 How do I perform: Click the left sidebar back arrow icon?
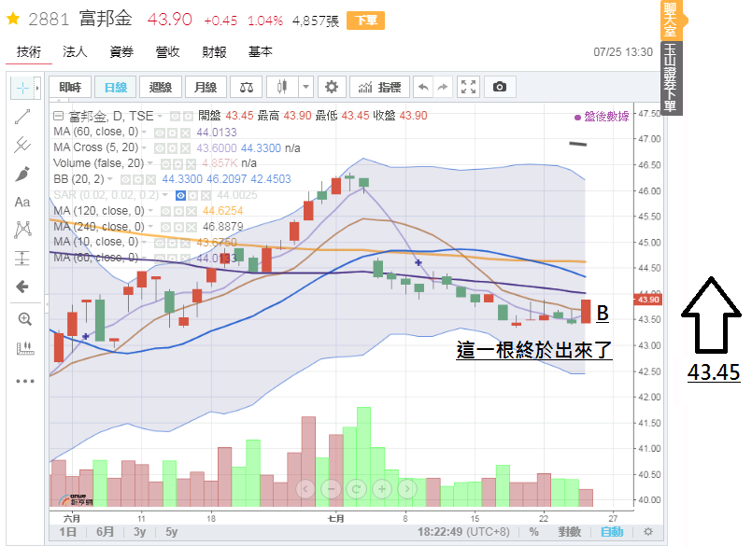click(x=22, y=287)
